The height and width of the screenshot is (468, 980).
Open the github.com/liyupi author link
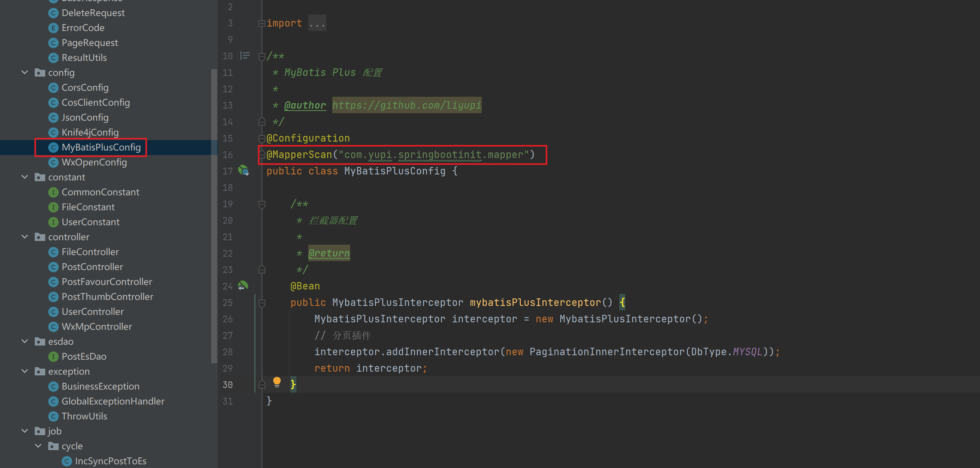click(406, 105)
